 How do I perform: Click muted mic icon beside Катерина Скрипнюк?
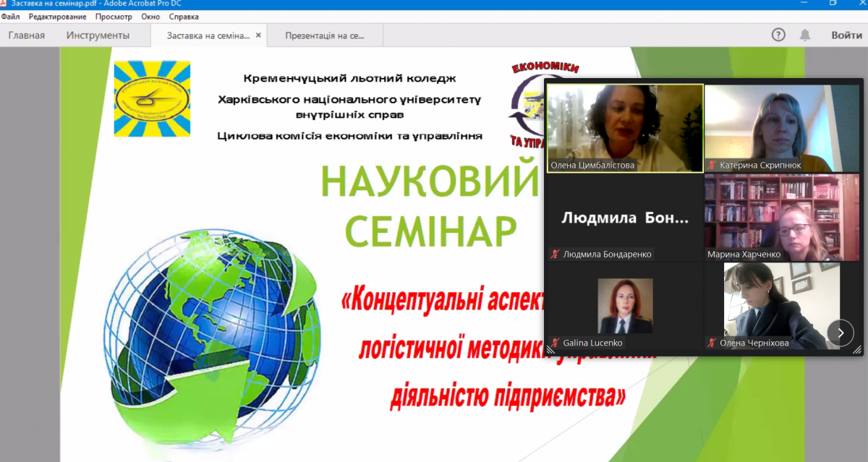712,166
